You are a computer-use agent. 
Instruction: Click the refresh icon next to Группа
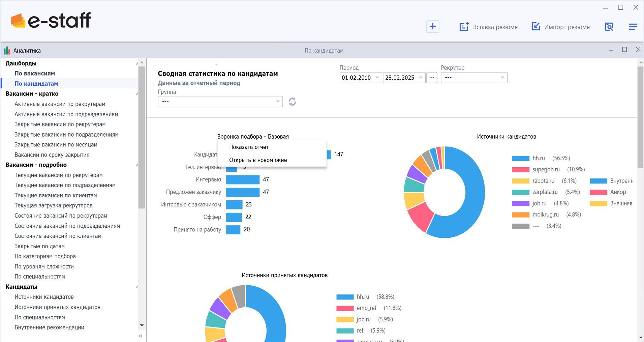click(292, 102)
